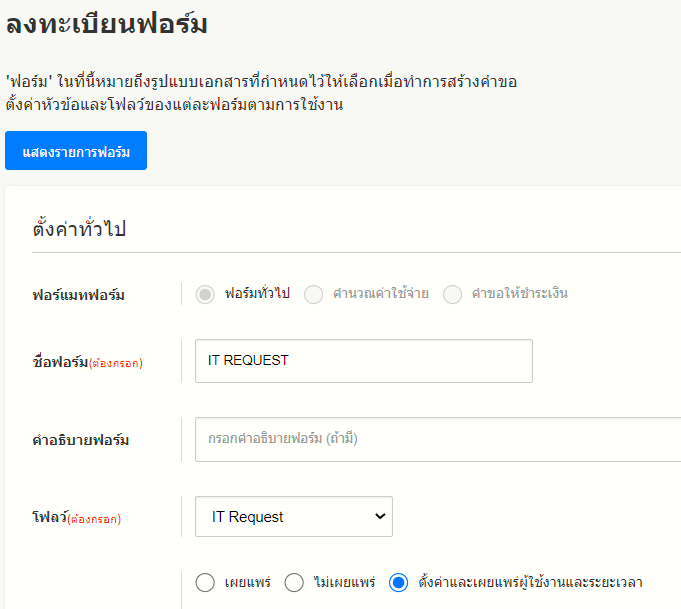
Task: Choose the คำนวณค่าใช้จ่าย form format
Action: (314, 294)
